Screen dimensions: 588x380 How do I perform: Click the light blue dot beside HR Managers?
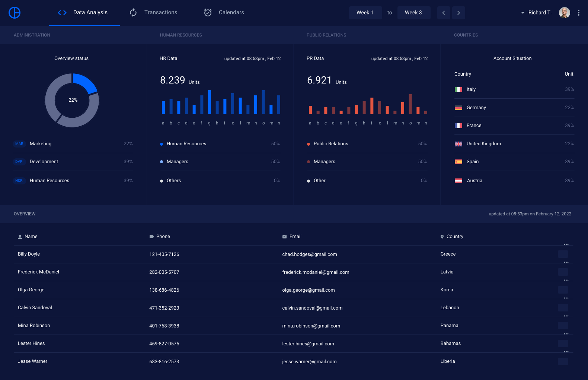pyautogui.click(x=162, y=162)
